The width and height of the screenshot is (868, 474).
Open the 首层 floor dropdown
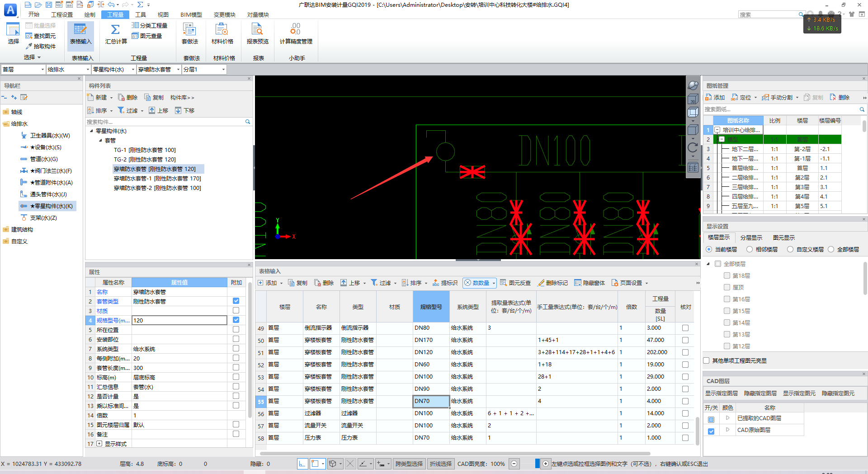click(42, 69)
